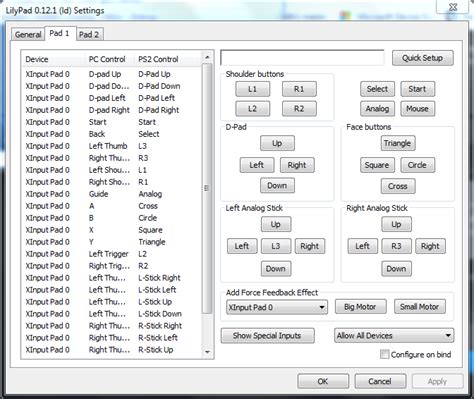Switch to the General tab
The width and height of the screenshot is (474, 399).
click(28, 34)
